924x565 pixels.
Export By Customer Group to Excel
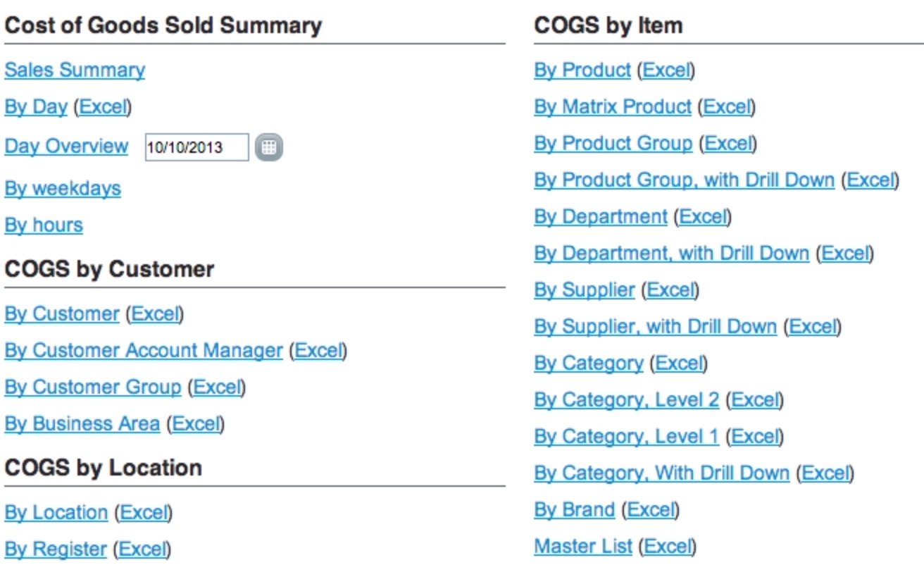217,387
